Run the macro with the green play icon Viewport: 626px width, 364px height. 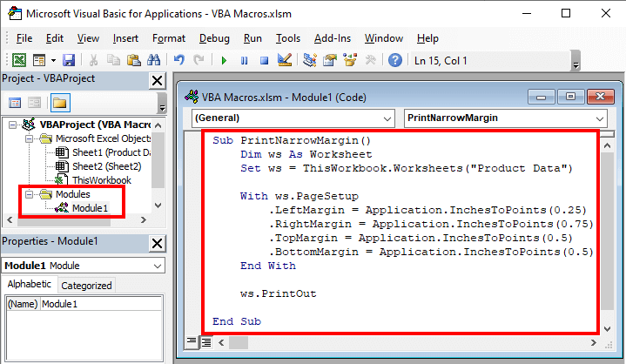224,61
